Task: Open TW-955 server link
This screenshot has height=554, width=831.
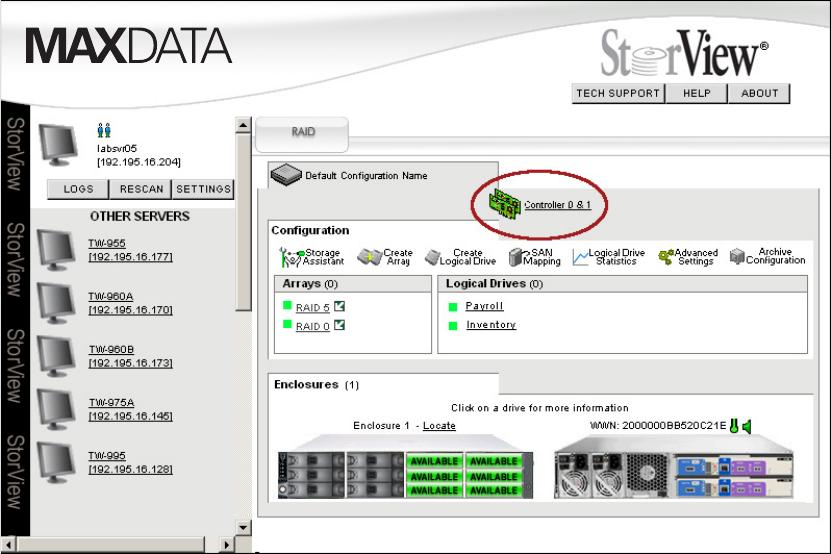Action: [130, 250]
